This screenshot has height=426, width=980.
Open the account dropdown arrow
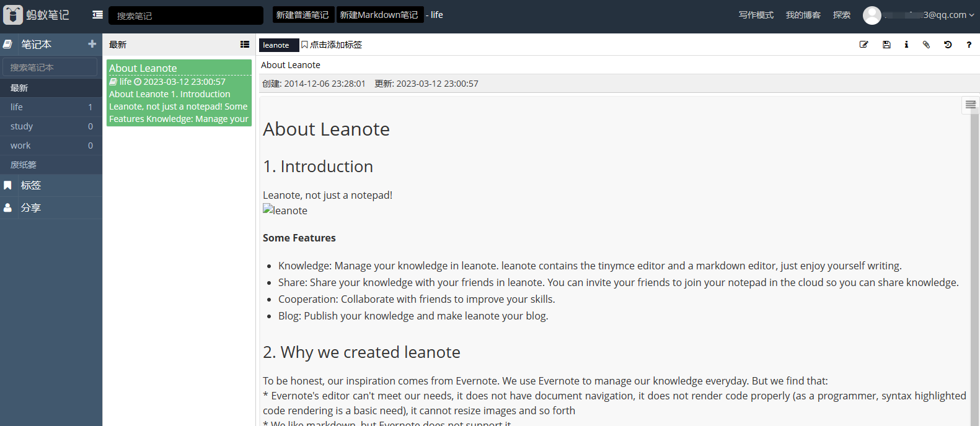coord(971,15)
